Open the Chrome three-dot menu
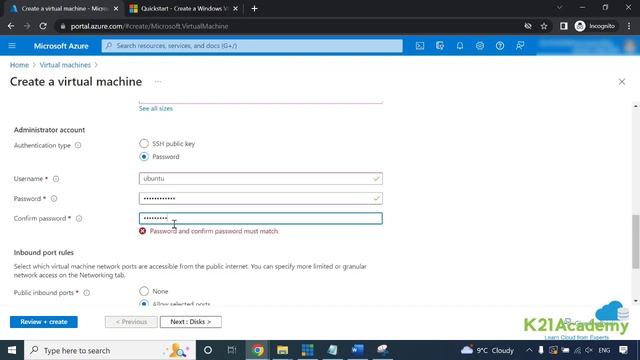The width and height of the screenshot is (640, 360). tap(629, 26)
